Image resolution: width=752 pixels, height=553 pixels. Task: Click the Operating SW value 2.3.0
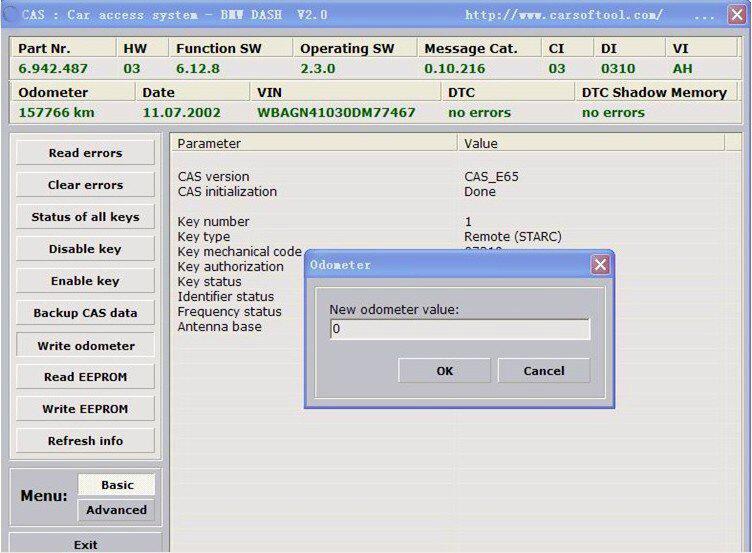pyautogui.click(x=317, y=69)
